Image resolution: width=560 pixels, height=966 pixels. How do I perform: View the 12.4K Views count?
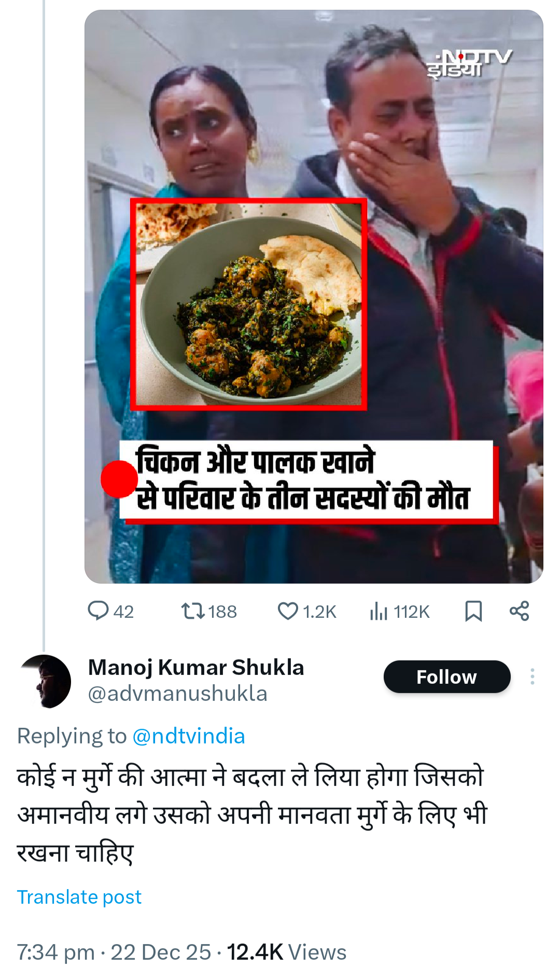286,953
